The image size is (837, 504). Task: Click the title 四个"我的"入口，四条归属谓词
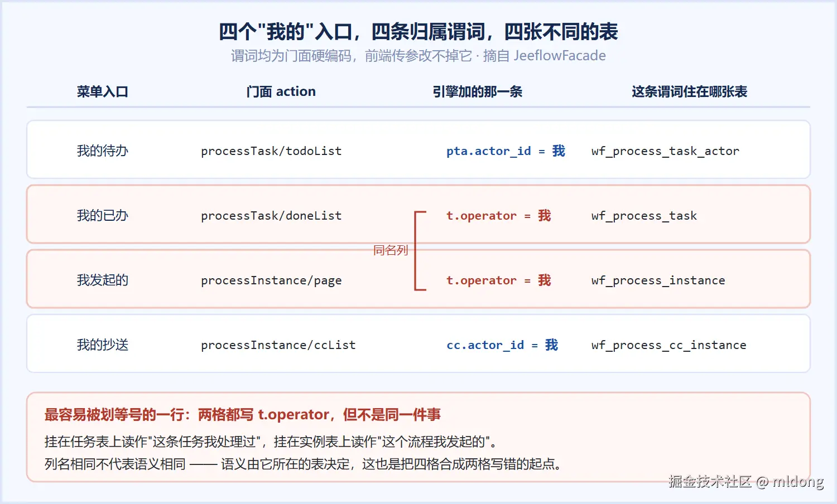(419, 32)
